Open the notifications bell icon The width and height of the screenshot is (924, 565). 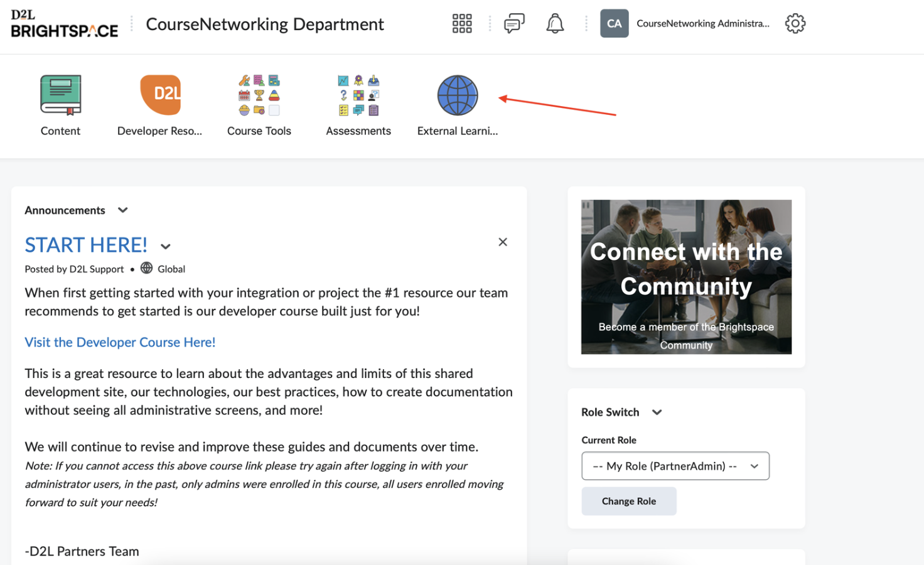tap(555, 24)
